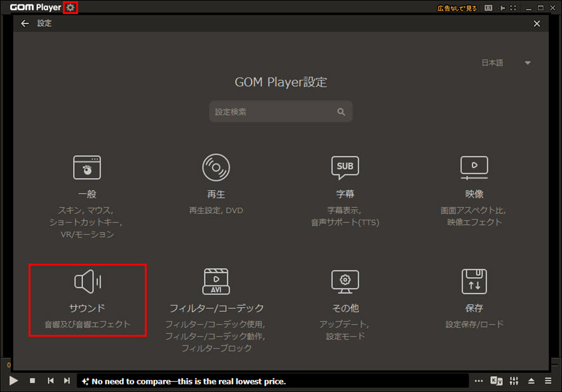Screen dimensions: 562x392
Task: Open the 一般 general settings icon
Action: coord(87,167)
